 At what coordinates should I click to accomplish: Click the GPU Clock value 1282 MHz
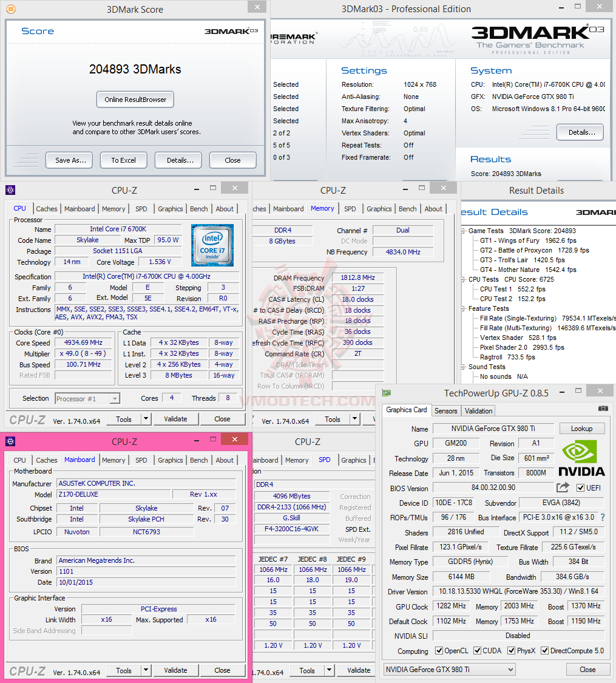click(x=452, y=607)
